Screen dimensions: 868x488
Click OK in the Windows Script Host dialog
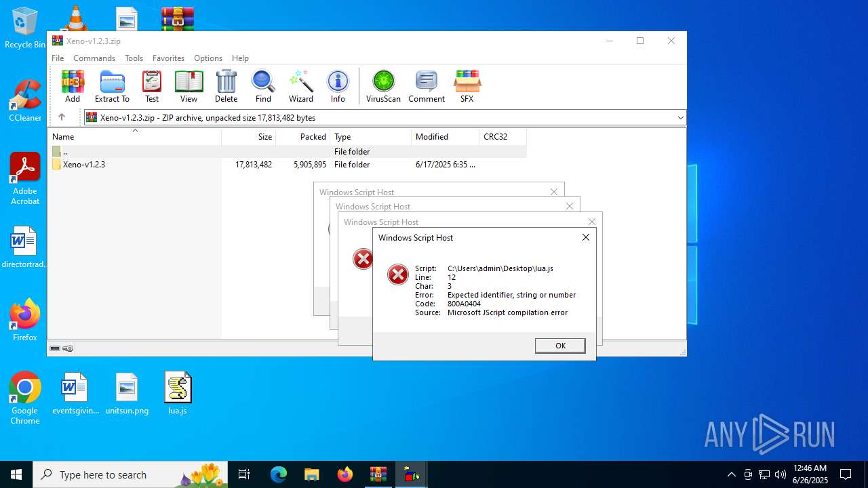click(x=560, y=346)
